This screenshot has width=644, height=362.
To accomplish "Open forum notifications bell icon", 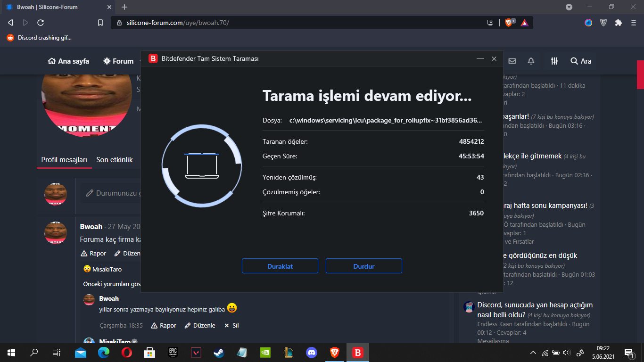I will pos(531,61).
